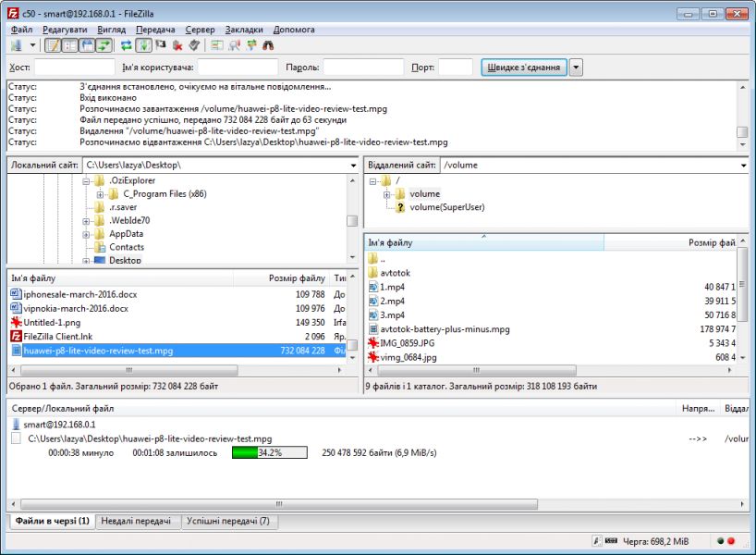This screenshot has width=756, height=555.
Task: Click the synchronized browsing toolbar icon
Action: [251, 45]
